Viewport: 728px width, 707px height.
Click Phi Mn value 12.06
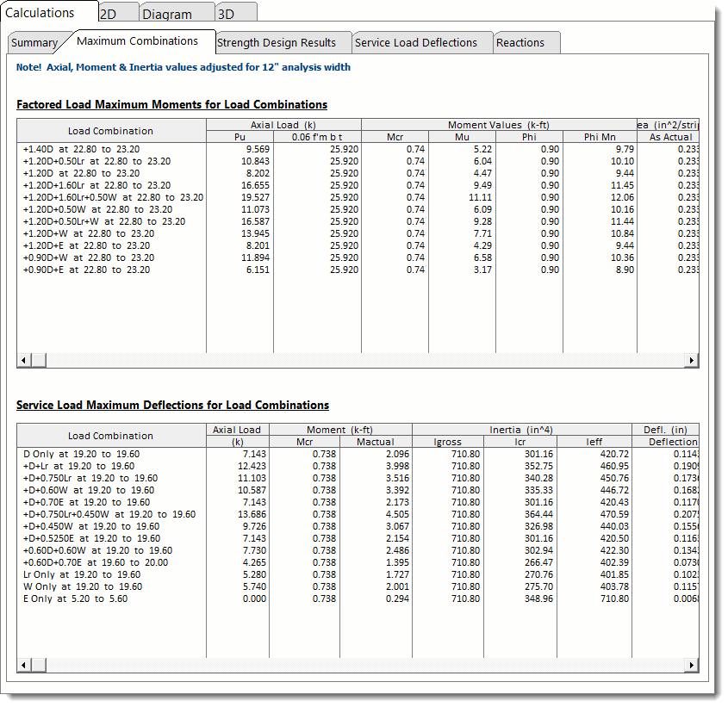click(622, 197)
